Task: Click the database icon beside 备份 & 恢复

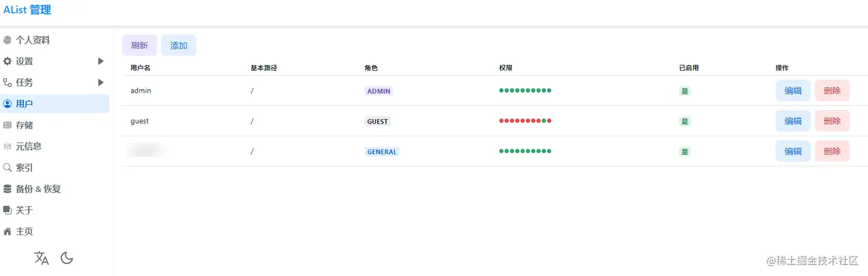Action: pos(7,189)
